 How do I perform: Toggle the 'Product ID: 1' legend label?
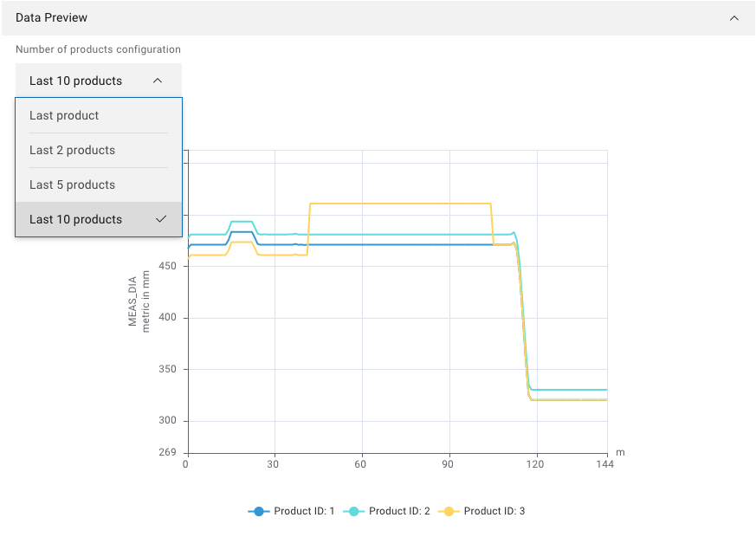pos(304,511)
